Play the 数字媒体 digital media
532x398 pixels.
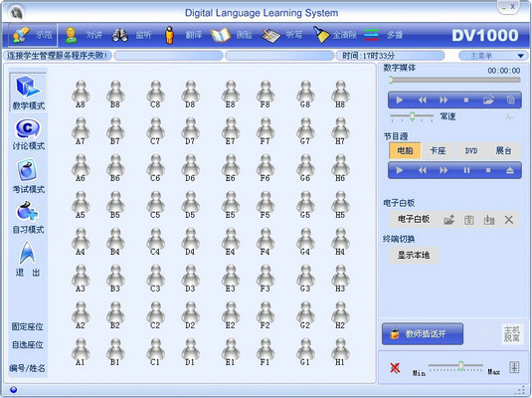point(400,100)
